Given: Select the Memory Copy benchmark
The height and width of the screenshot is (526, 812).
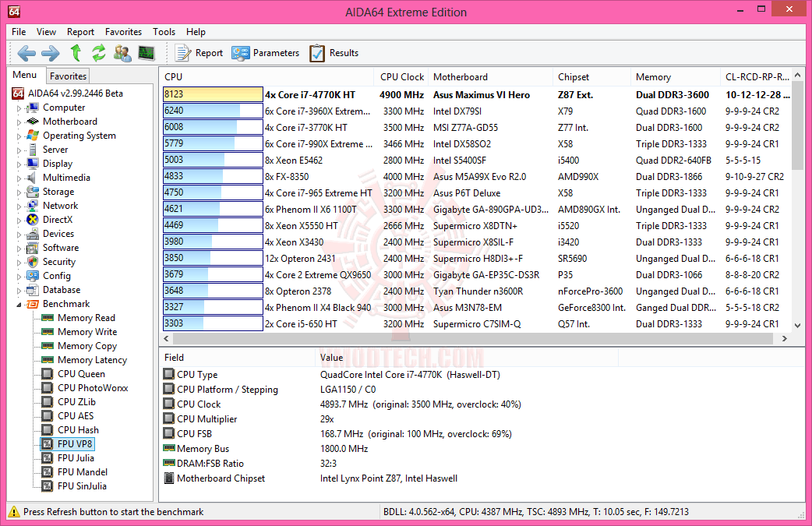Looking at the screenshot, I should tap(87, 345).
